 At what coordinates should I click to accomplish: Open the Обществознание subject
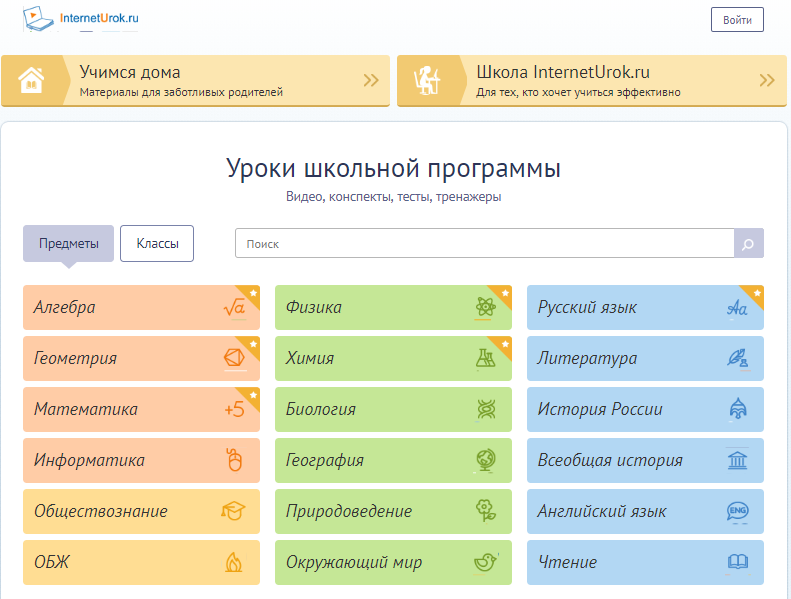pos(141,511)
